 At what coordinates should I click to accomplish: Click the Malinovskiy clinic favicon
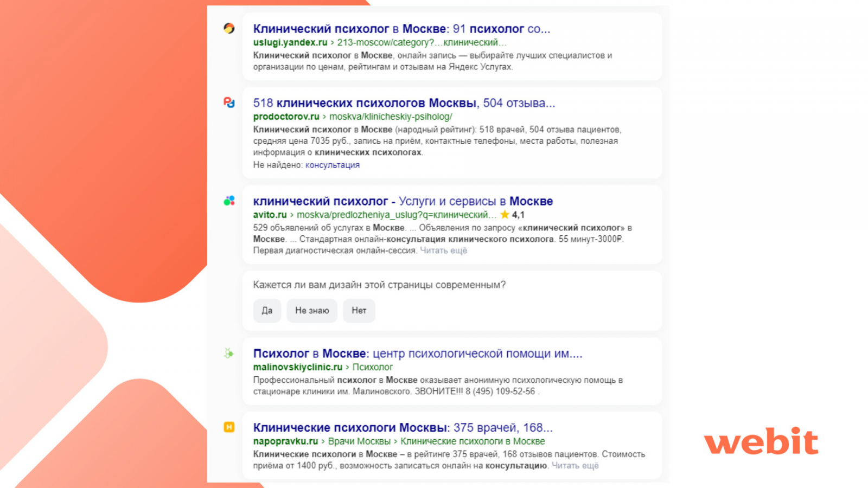(x=229, y=354)
